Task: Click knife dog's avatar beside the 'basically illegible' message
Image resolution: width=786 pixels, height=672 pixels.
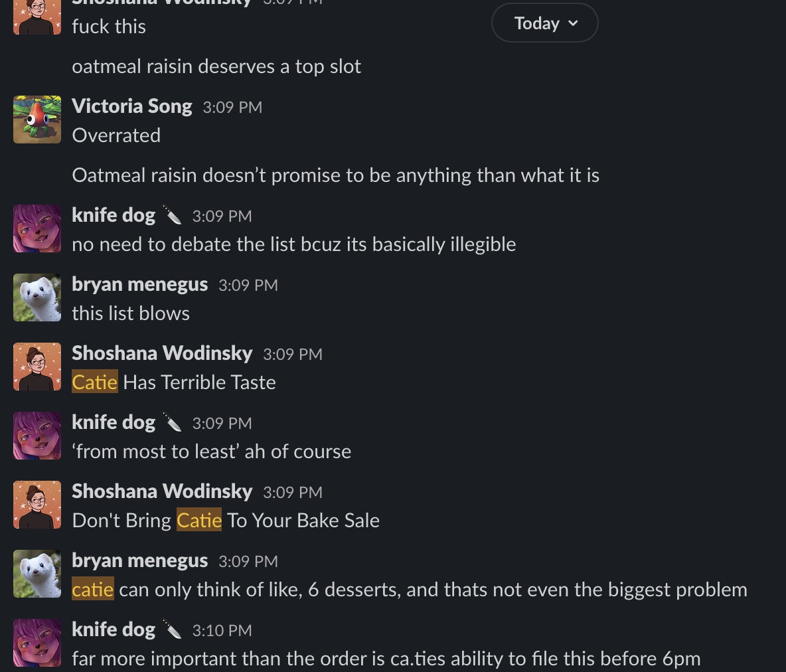Action: click(x=37, y=228)
